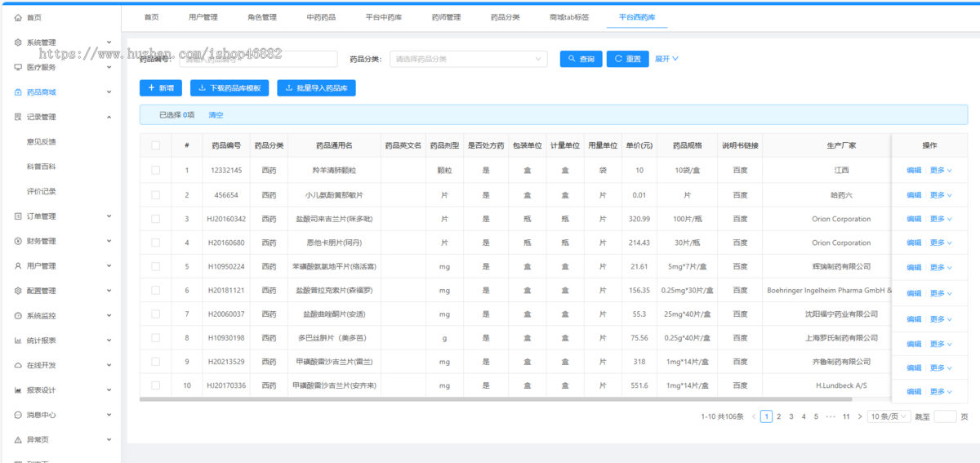This screenshot has height=463, width=980.
Task: Select checkbox for 盐酸曲唑酮片 row
Action: [155, 314]
